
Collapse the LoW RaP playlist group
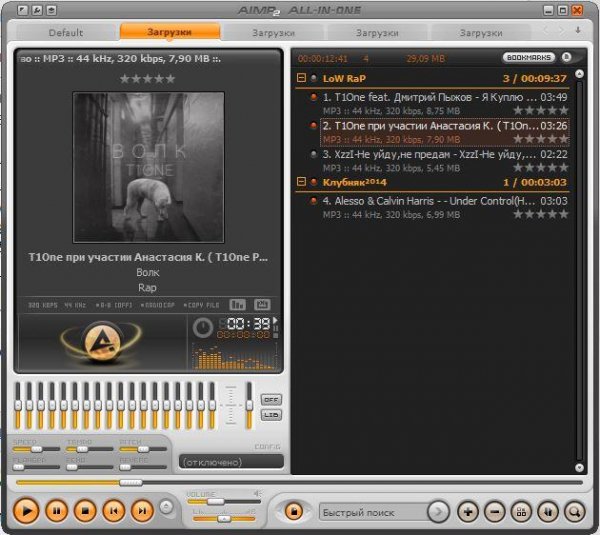point(301,78)
